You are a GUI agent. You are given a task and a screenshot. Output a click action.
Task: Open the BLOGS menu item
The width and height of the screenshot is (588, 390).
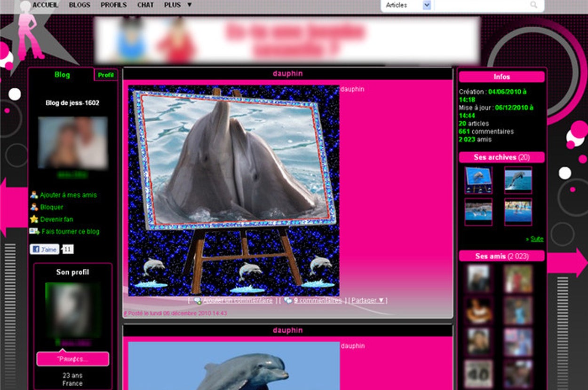pos(79,5)
